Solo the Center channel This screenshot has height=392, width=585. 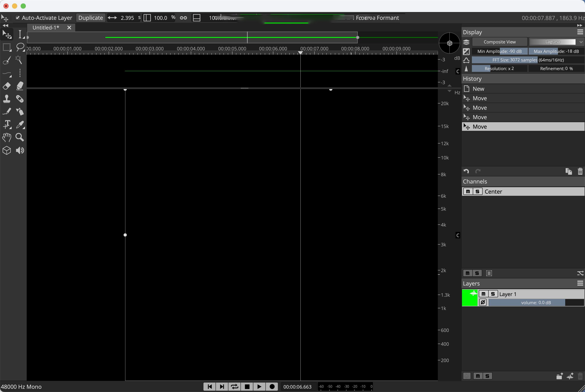477,191
